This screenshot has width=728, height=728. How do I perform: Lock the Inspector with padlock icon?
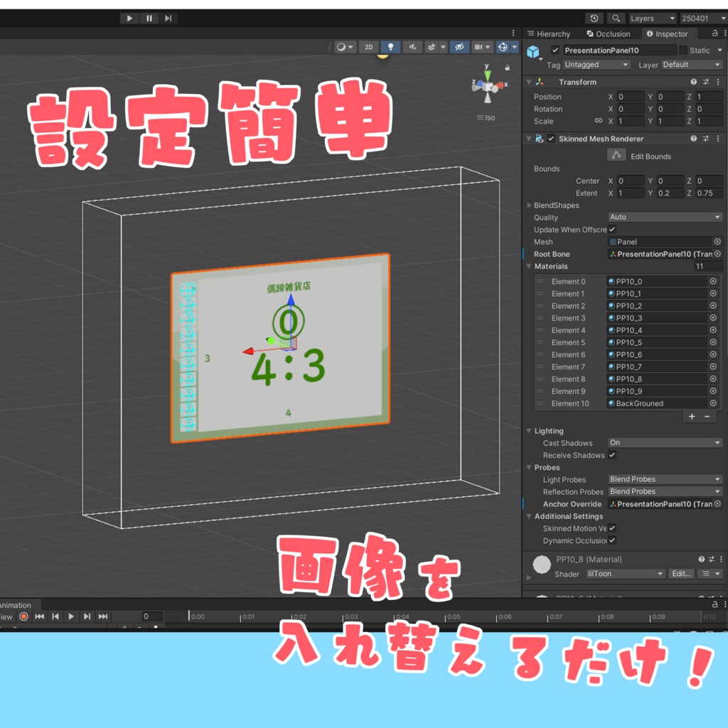tap(715, 33)
